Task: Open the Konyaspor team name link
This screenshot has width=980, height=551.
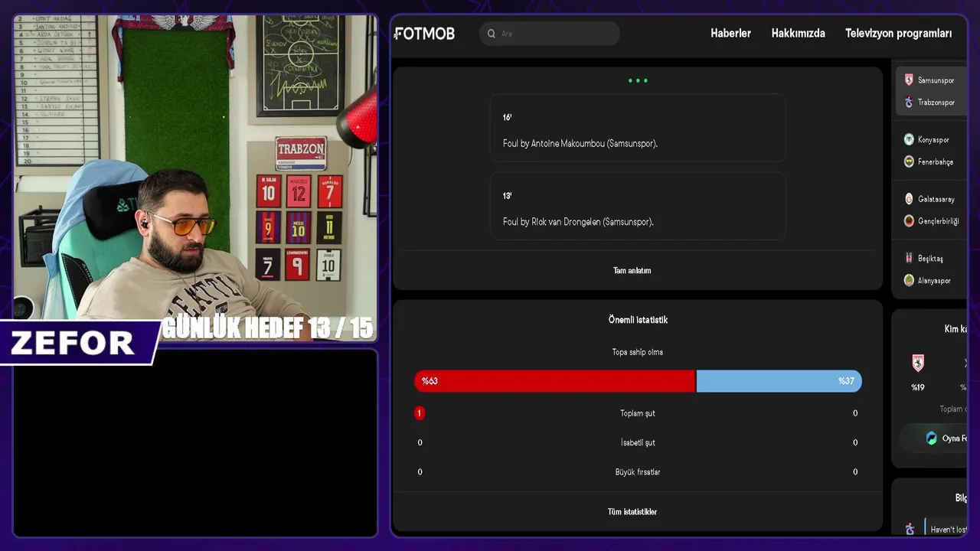Action: (933, 140)
